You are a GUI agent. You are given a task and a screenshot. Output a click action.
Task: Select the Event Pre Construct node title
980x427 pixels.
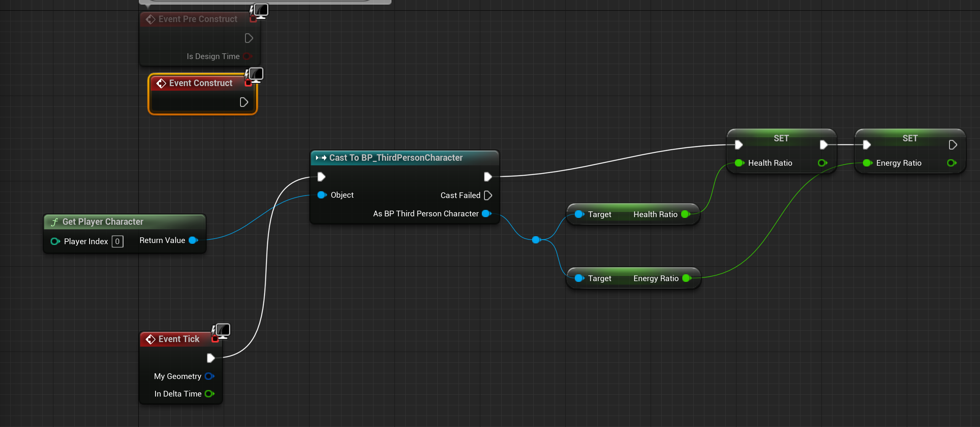click(x=197, y=19)
